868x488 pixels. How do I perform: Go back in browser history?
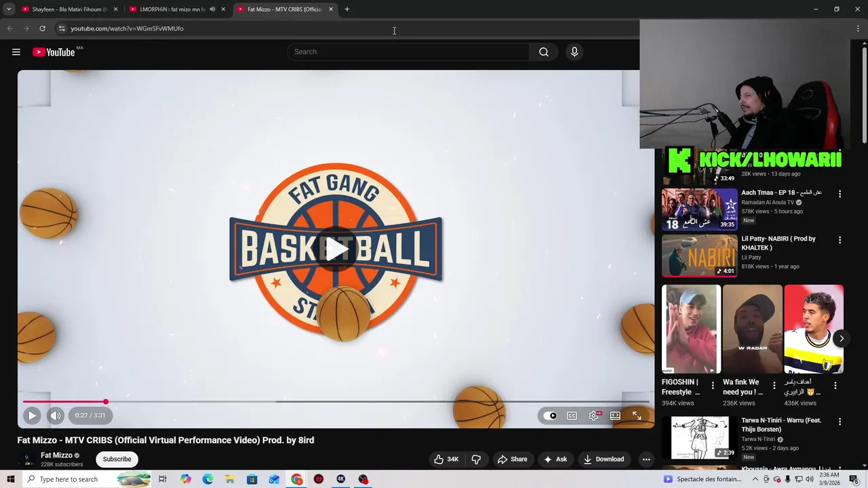coord(9,28)
